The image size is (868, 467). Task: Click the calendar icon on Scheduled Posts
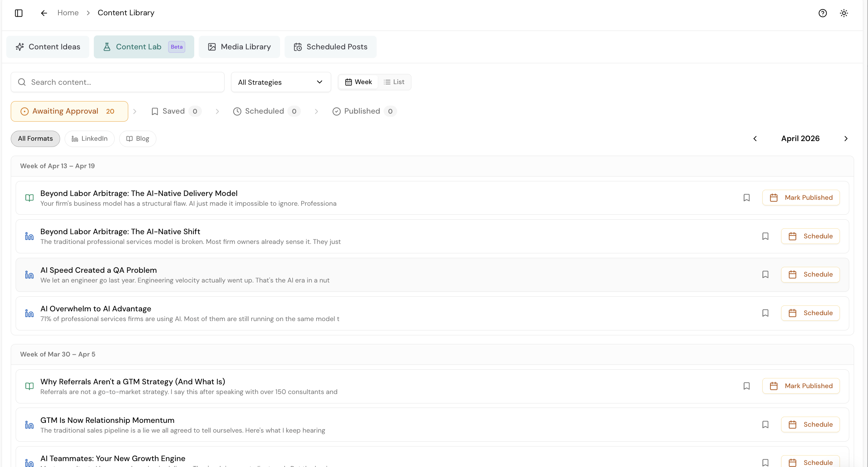298,47
